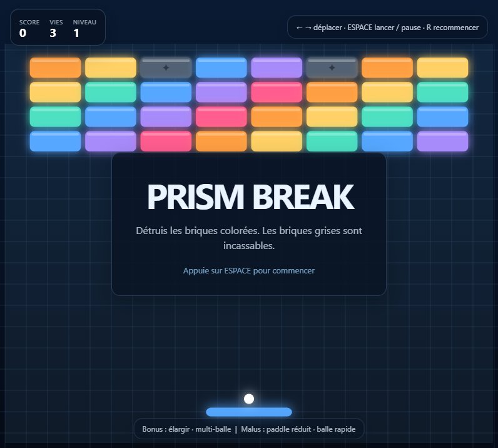498x448 pixels.
Task: Click the 'Appuie sur ESPACE pour commencer' prompt
Action: [x=248, y=271]
